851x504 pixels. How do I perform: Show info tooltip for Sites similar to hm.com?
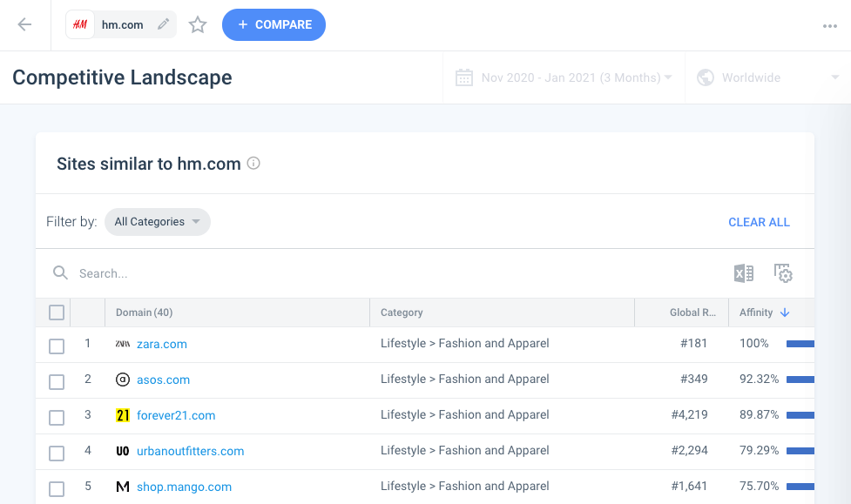253,163
